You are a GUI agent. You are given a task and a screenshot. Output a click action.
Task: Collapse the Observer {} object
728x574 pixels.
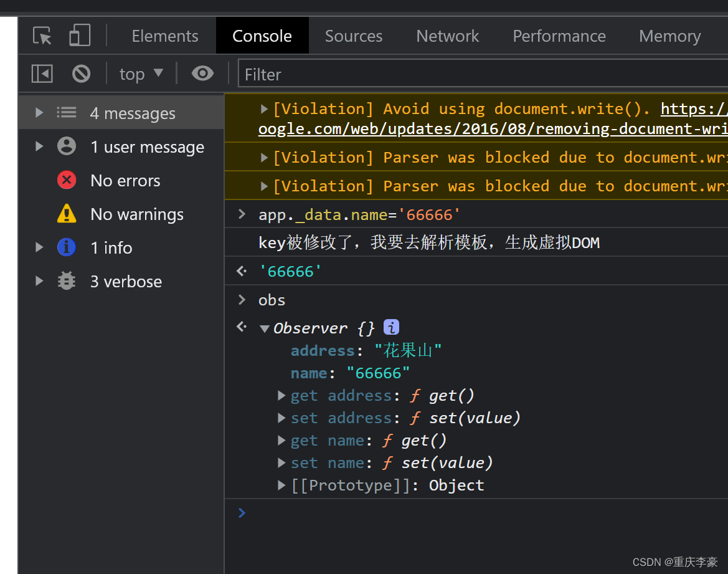pyautogui.click(x=265, y=328)
